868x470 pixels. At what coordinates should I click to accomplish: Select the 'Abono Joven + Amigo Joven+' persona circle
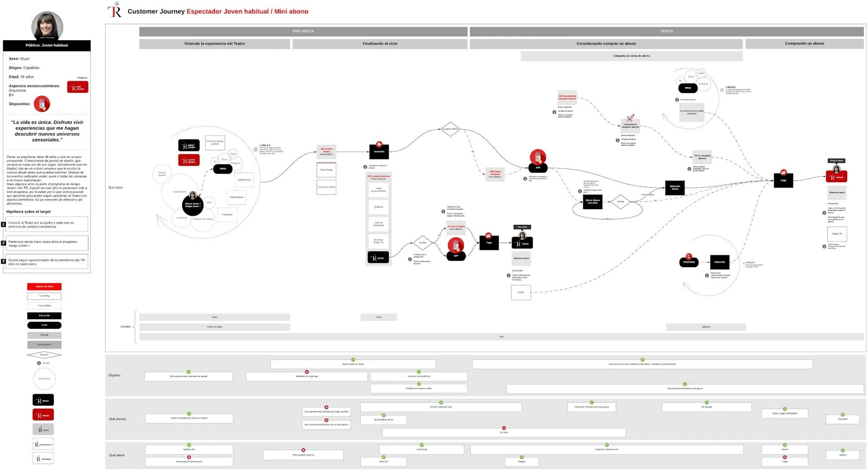point(193,205)
